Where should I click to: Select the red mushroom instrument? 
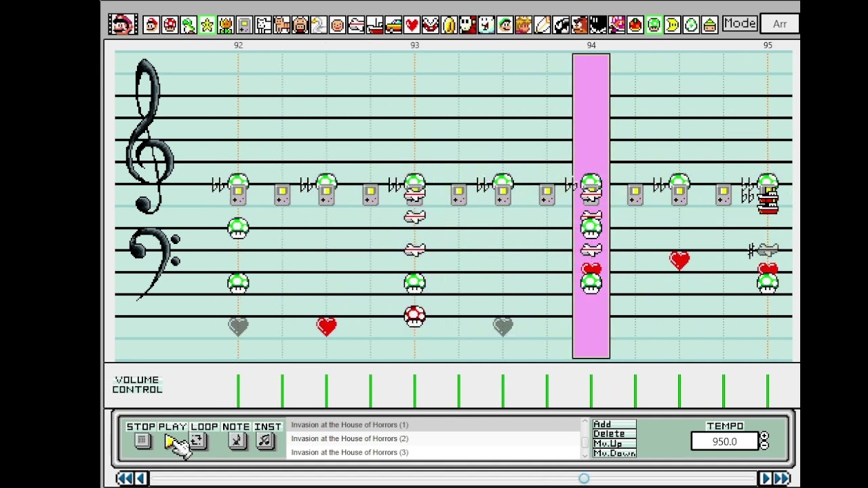(170, 25)
